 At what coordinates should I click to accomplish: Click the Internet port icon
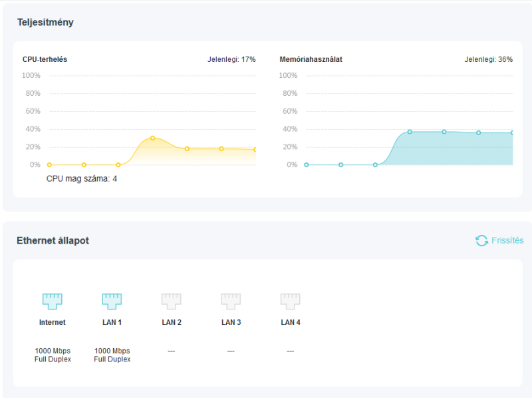point(53,301)
